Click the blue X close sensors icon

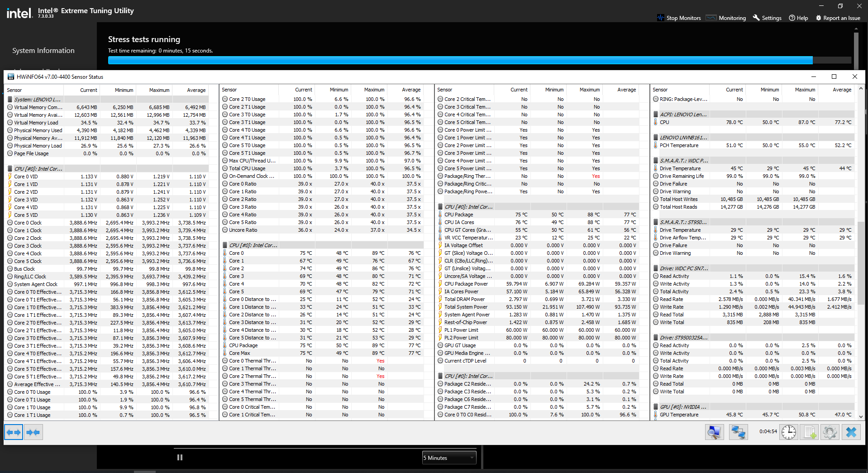[x=851, y=432]
